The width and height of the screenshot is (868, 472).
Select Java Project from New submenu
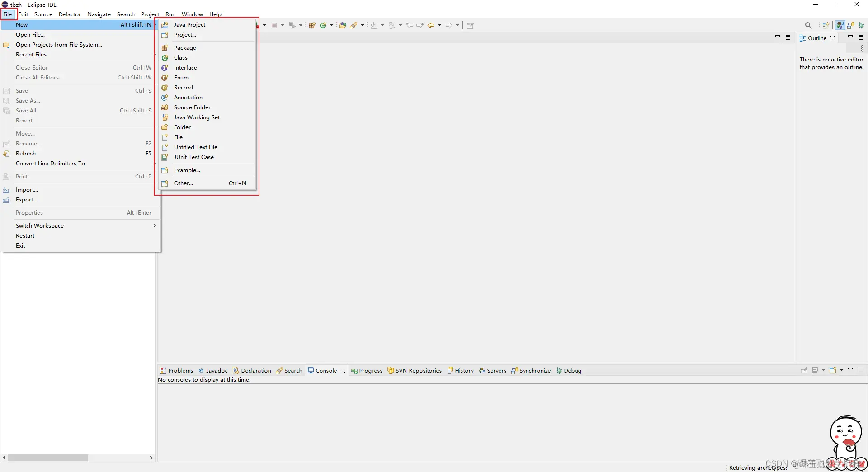[207, 25]
